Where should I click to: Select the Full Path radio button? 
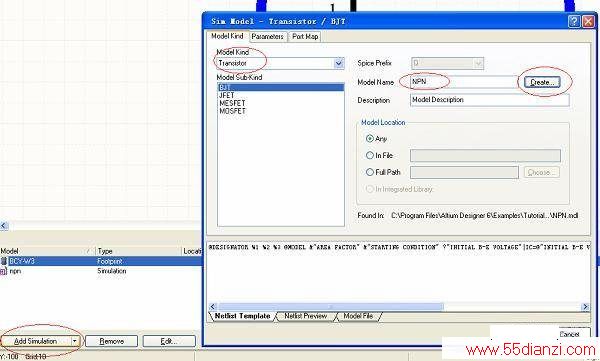[370, 172]
